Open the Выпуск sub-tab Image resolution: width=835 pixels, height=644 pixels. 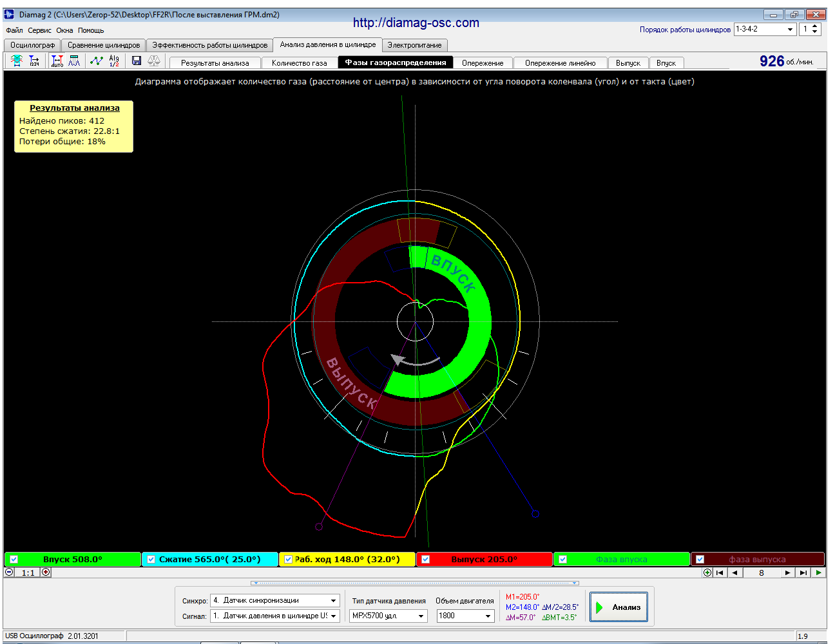click(x=628, y=63)
